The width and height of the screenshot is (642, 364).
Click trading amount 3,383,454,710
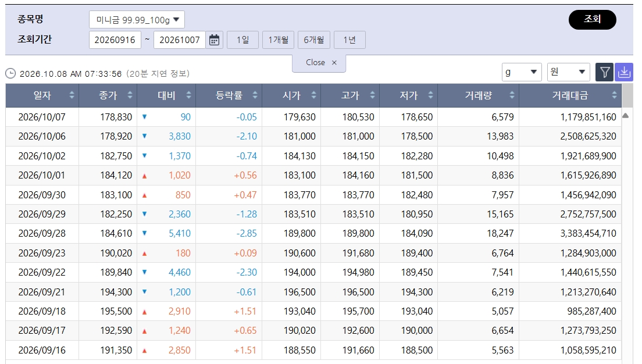coord(588,233)
